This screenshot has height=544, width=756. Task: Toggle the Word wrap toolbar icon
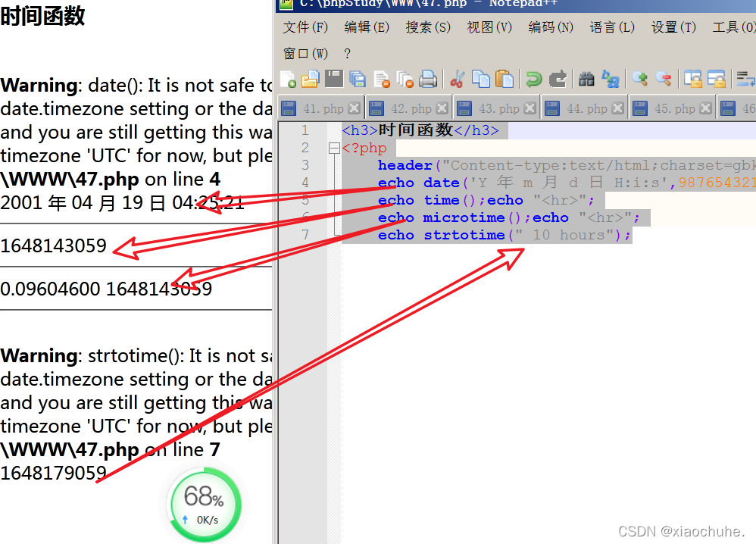tap(745, 79)
